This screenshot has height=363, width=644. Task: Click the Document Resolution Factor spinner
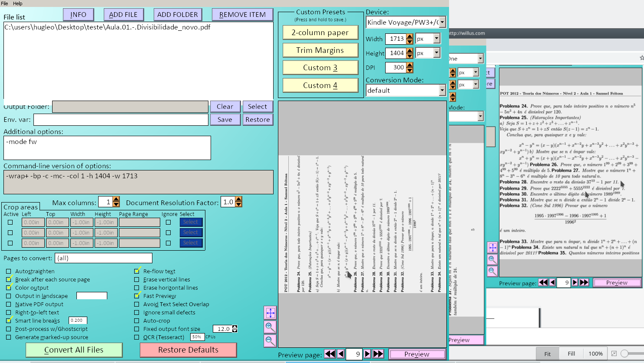pos(238,202)
